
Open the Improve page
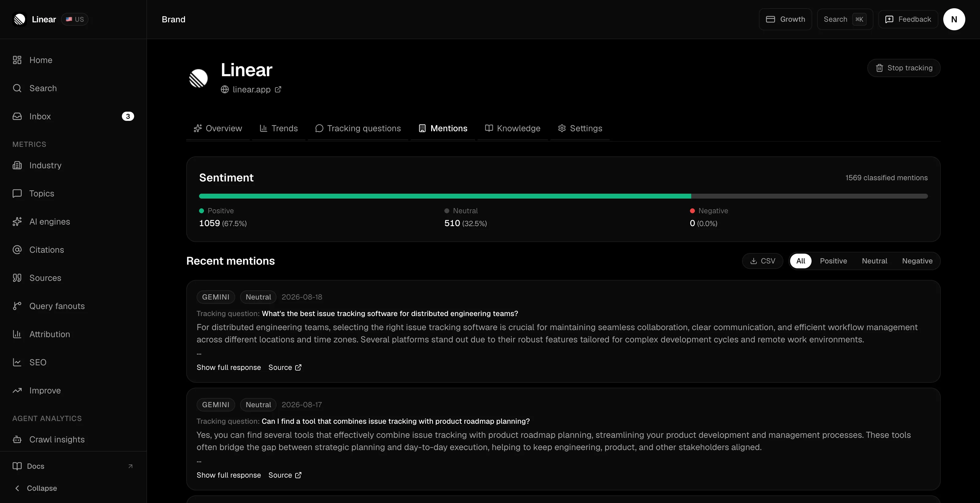point(73,390)
